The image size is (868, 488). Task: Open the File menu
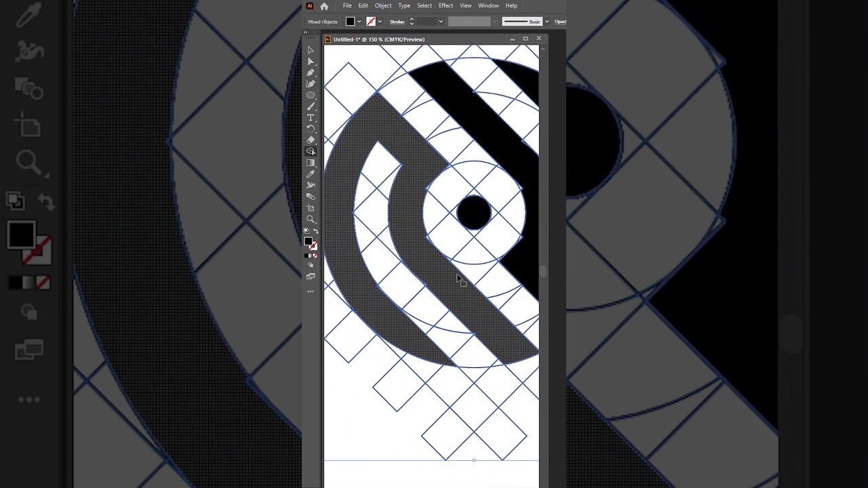(x=347, y=6)
